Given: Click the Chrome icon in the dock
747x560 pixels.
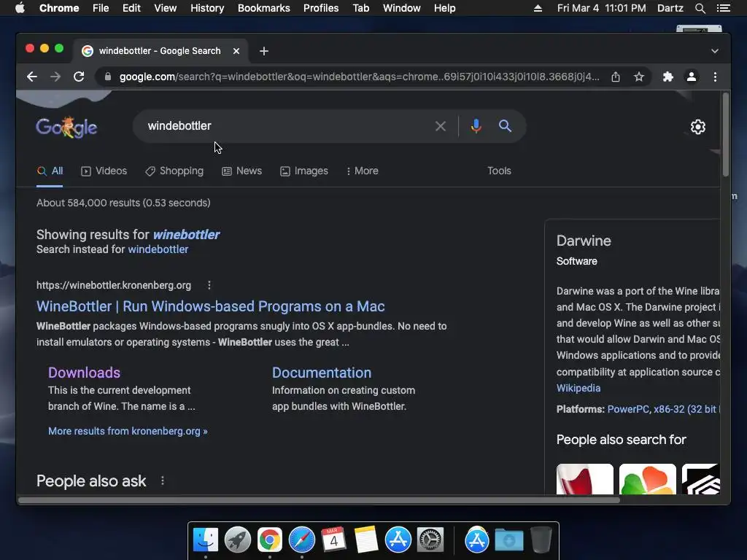Looking at the screenshot, I should point(270,540).
